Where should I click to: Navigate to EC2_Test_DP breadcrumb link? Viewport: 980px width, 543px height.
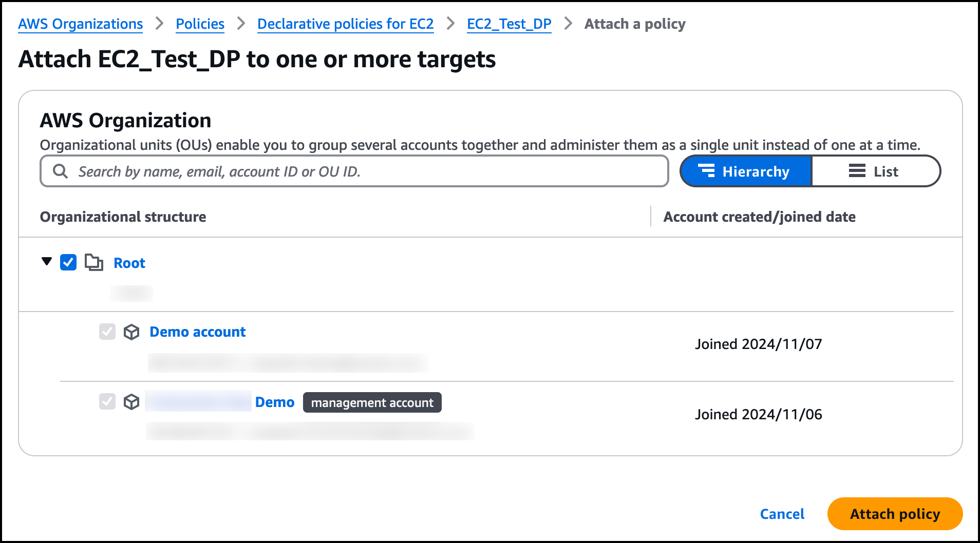[508, 24]
